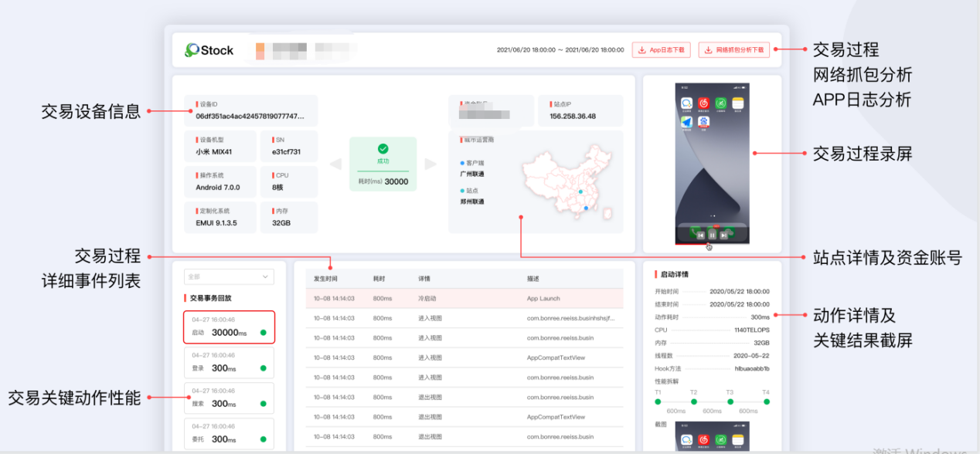Click the left arrow beside the success status
The image size is (980, 454).
tap(334, 163)
